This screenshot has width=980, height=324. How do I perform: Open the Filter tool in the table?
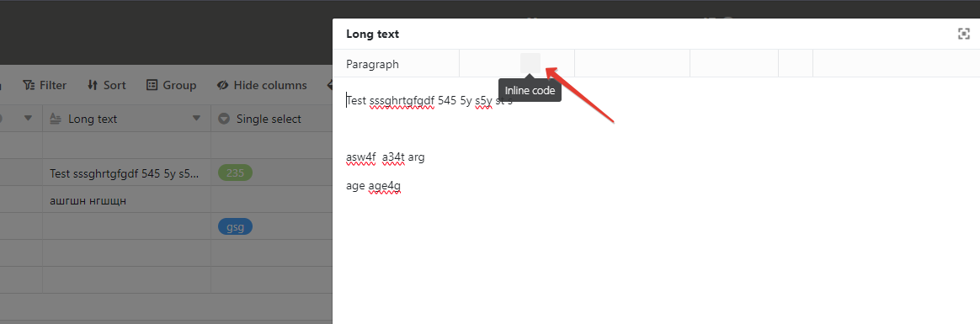45,85
